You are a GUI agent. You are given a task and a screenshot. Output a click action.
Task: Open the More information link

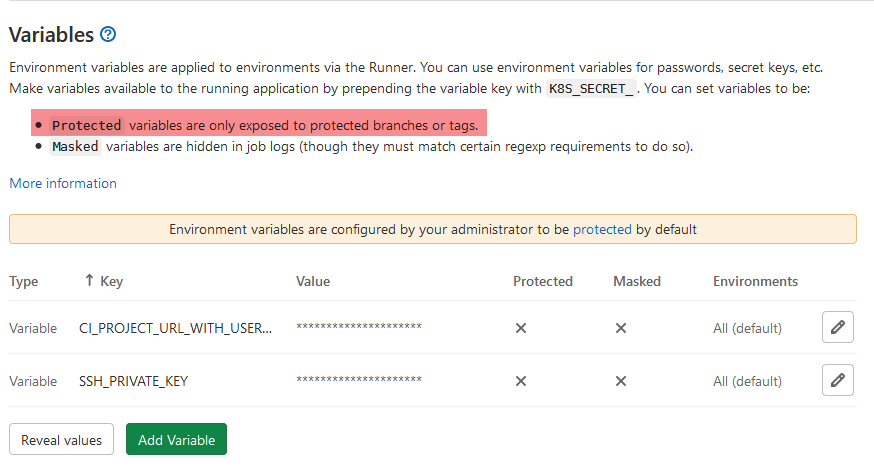pyautogui.click(x=63, y=184)
